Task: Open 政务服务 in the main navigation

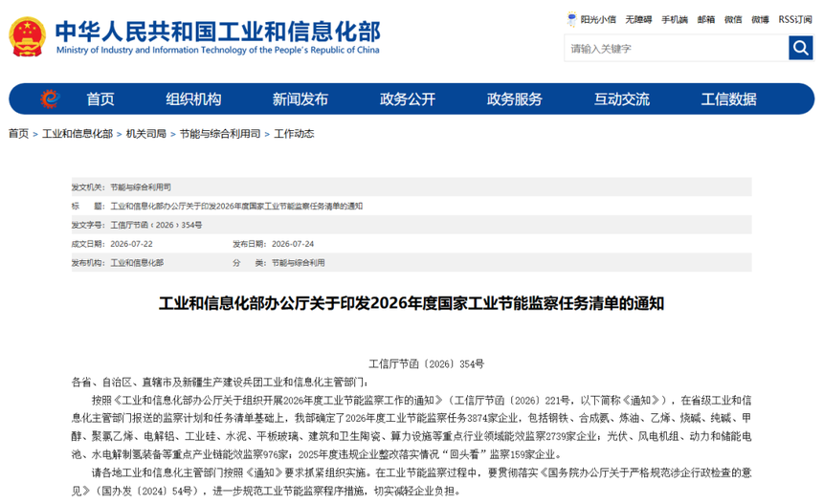Action: click(x=515, y=99)
